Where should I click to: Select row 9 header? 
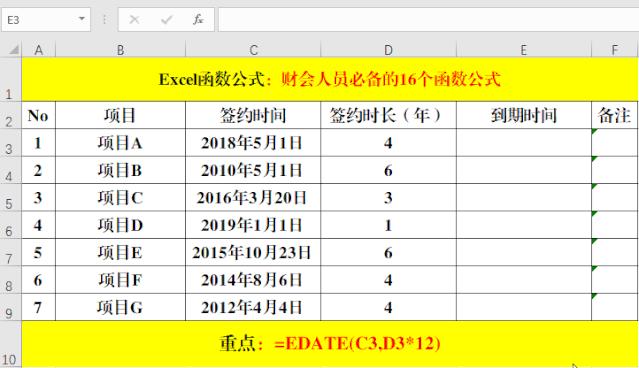(x=10, y=307)
